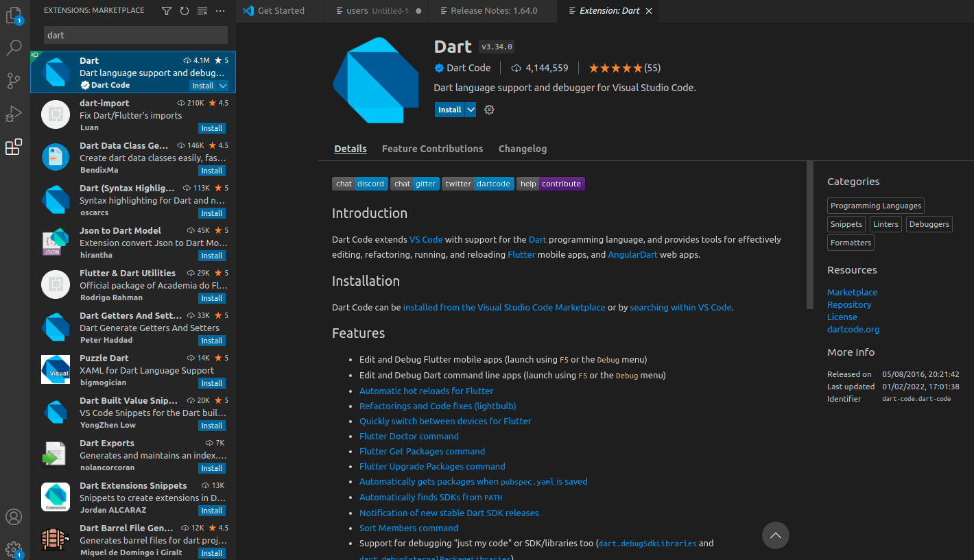Refresh the extensions list
Image resolution: width=974 pixels, height=560 pixels.
[x=185, y=11]
